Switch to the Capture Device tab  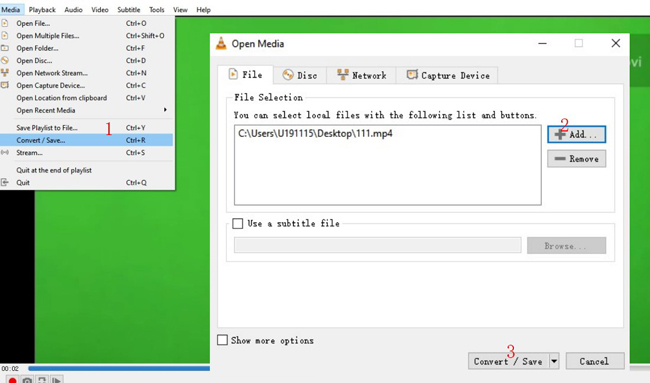(448, 75)
